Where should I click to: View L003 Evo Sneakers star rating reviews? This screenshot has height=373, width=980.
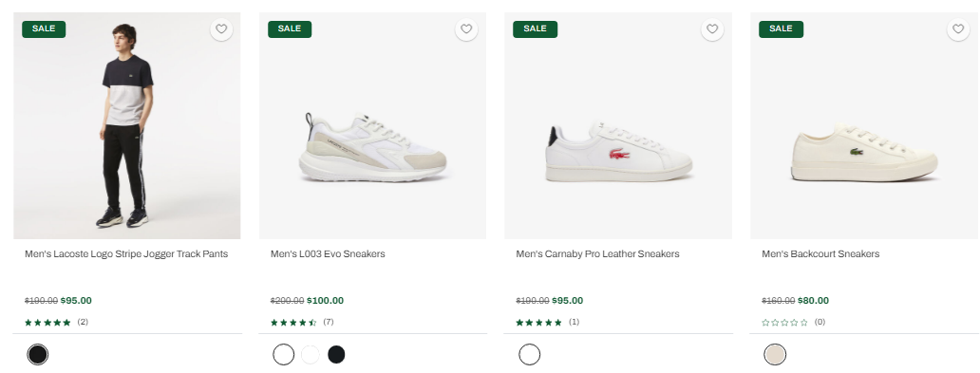(x=302, y=323)
